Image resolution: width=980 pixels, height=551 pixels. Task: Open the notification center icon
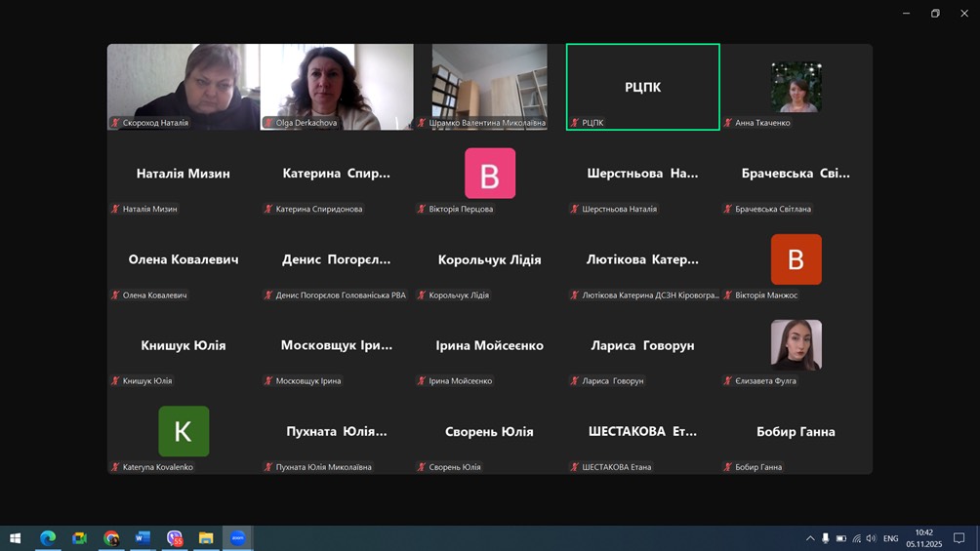point(959,538)
